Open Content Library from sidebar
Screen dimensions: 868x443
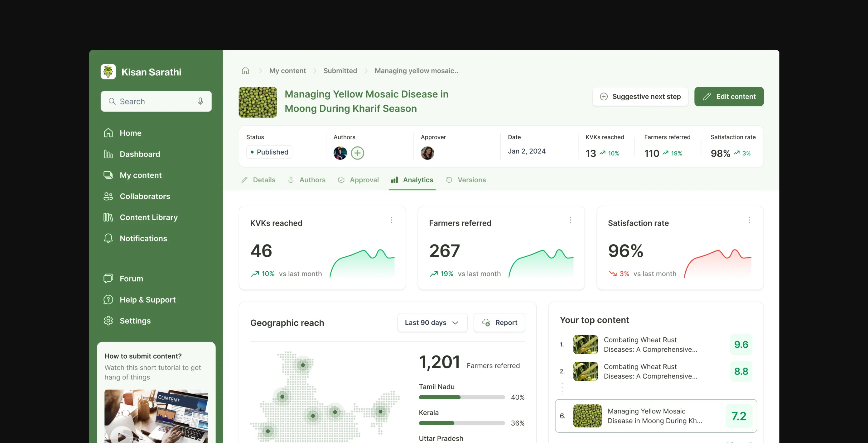coord(141,217)
